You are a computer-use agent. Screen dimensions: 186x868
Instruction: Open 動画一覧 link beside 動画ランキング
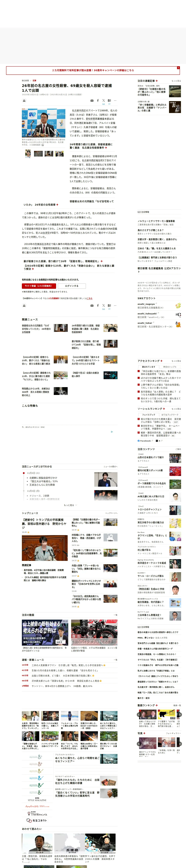coord(177,705)
